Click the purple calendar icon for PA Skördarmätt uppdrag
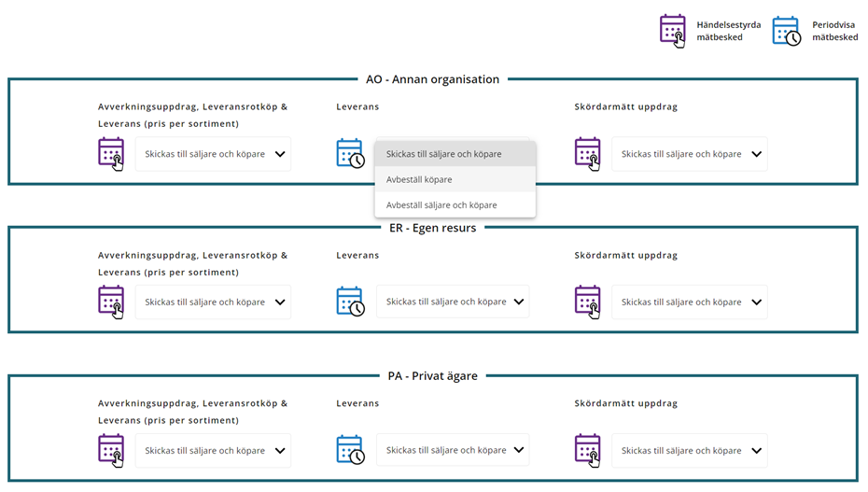This screenshot has width=868, height=492. point(588,451)
